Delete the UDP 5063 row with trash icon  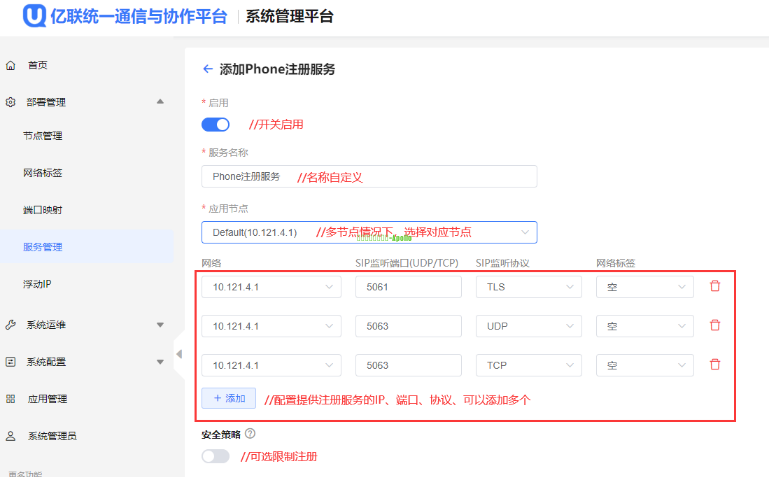tap(714, 325)
